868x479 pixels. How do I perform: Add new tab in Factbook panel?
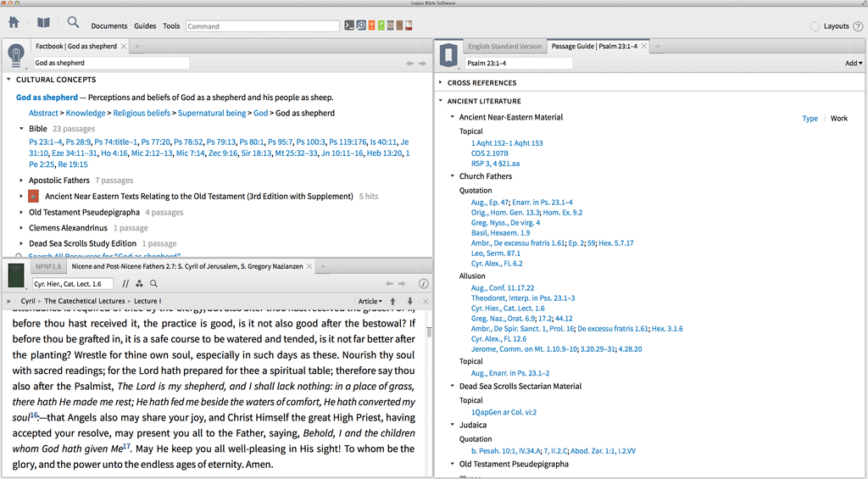(x=137, y=47)
